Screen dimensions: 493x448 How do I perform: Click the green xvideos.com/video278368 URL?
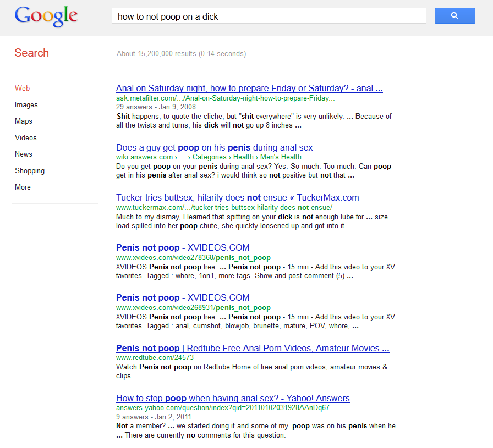[x=193, y=258]
